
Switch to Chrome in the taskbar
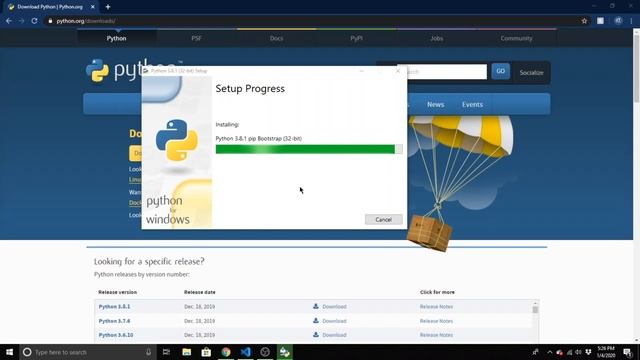coord(226,352)
